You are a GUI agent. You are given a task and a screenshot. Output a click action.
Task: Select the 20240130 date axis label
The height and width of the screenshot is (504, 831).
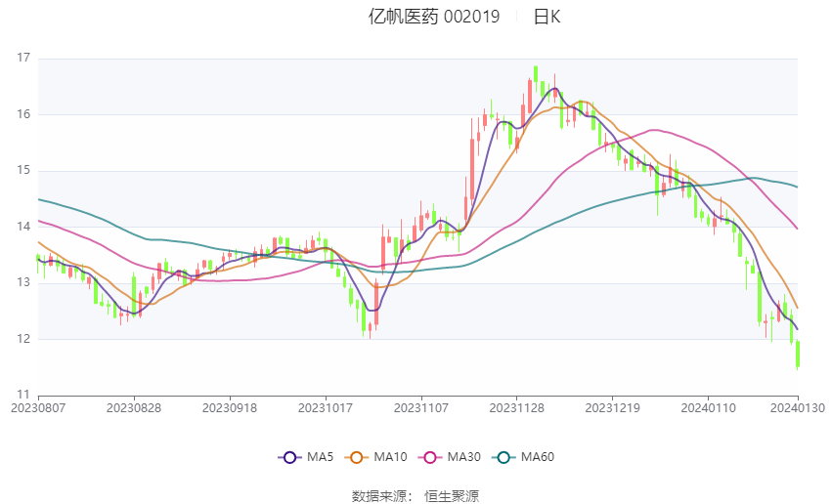[x=797, y=408]
